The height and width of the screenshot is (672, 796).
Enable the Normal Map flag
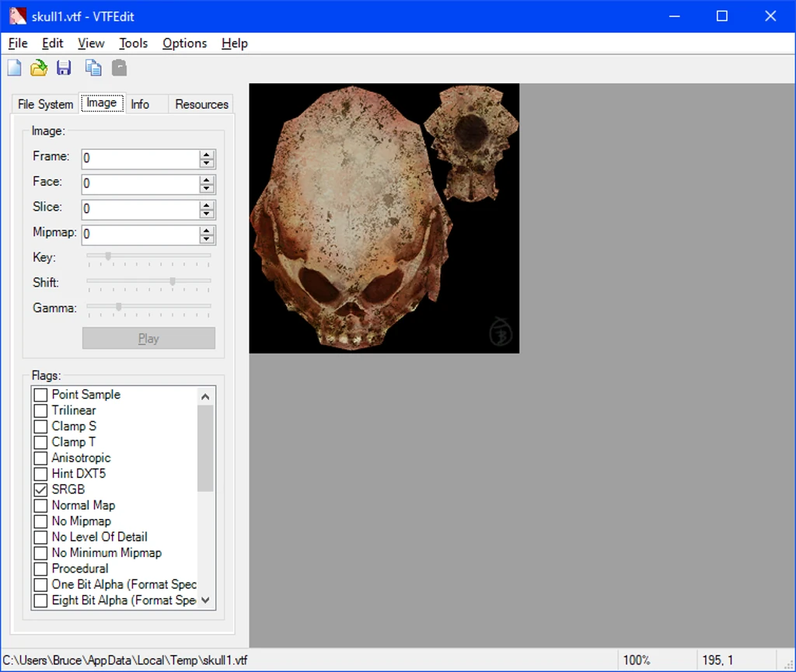(40, 506)
